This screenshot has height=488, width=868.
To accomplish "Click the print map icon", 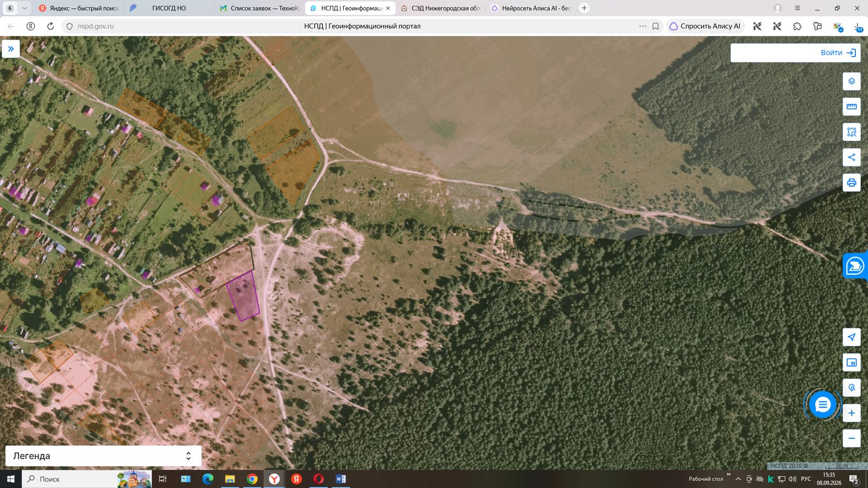I will 851,183.
